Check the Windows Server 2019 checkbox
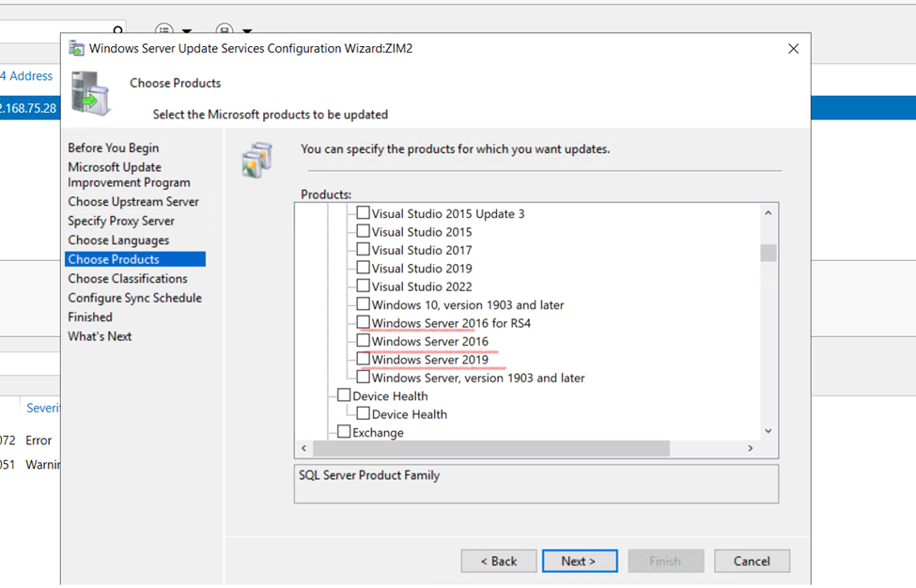The width and height of the screenshot is (916, 588). coord(363,359)
